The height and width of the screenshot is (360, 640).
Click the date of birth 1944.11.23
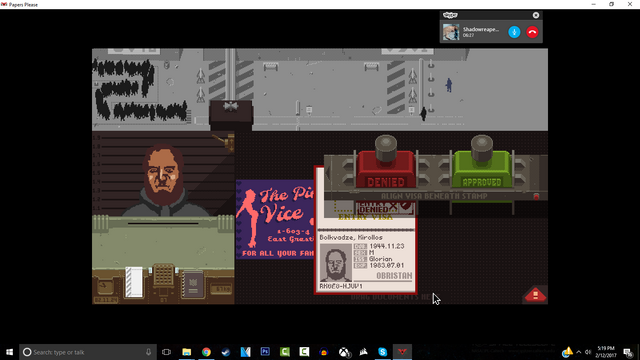pyautogui.click(x=386, y=246)
